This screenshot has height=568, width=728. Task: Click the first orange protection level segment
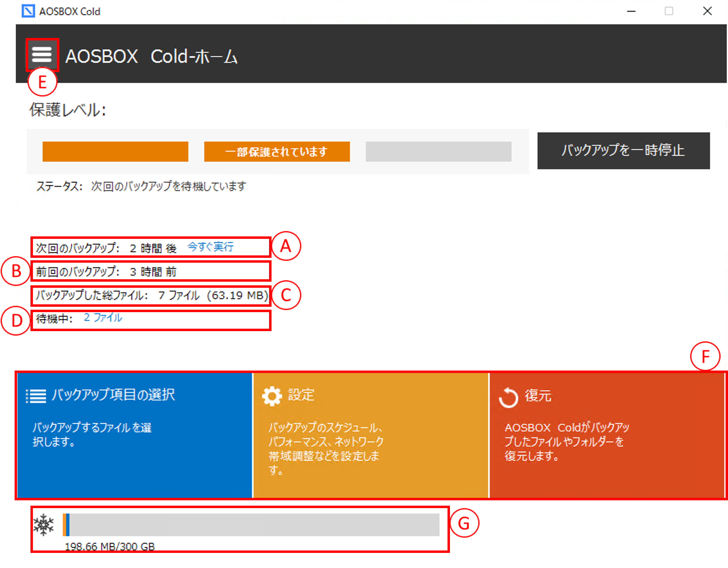[x=115, y=152]
